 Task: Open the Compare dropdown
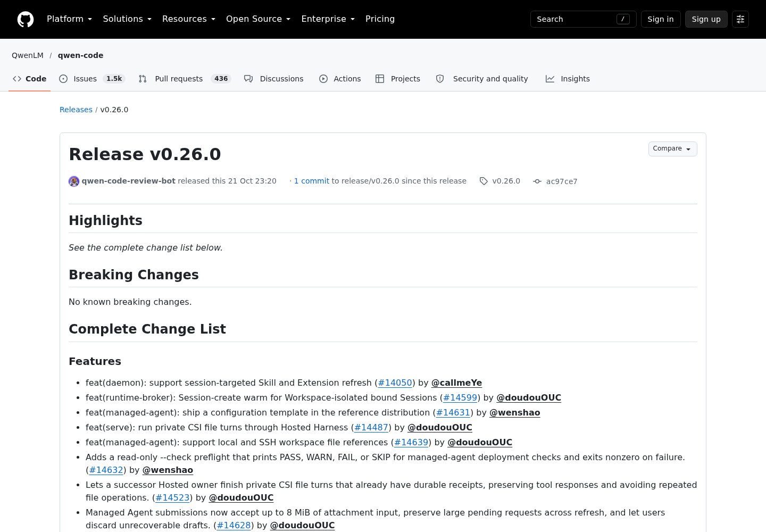coord(672,149)
